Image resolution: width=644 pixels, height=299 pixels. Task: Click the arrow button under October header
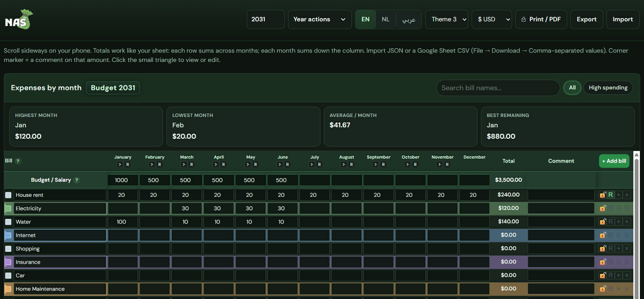click(x=407, y=164)
